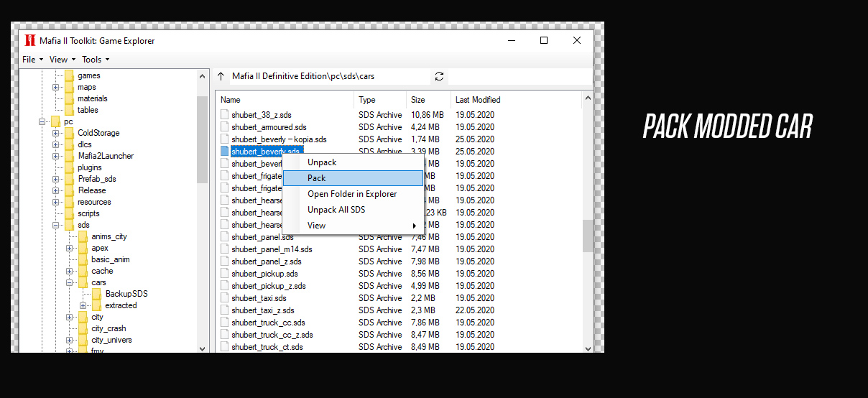
Task: Click the scripts folder icon
Action: (x=69, y=213)
